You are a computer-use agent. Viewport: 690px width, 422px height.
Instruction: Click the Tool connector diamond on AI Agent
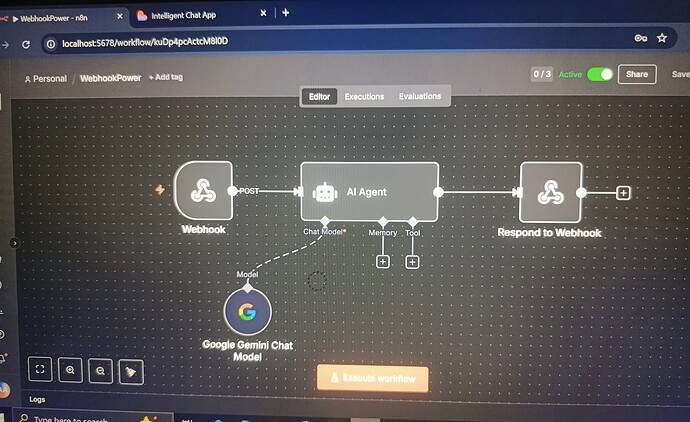pos(412,221)
